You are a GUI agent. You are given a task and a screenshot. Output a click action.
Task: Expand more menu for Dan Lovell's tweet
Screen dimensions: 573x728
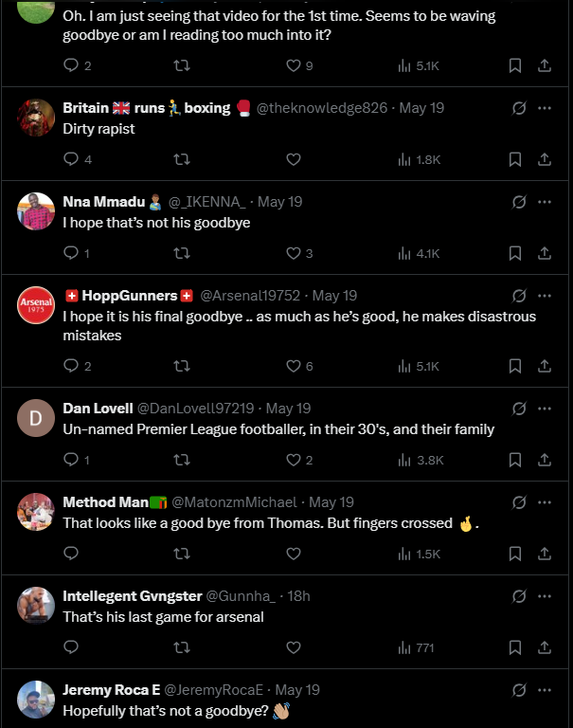[545, 409]
